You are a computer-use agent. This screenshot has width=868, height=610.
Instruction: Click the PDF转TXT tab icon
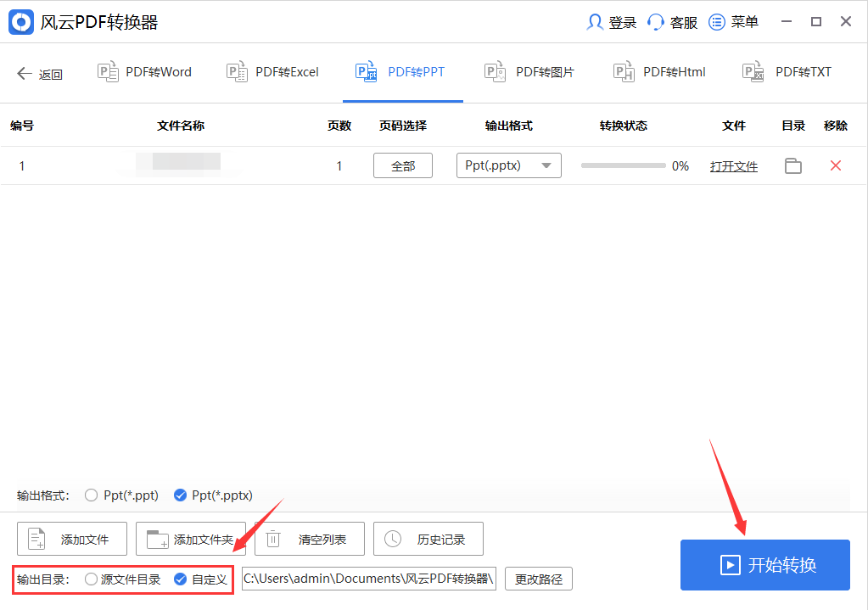(x=753, y=72)
